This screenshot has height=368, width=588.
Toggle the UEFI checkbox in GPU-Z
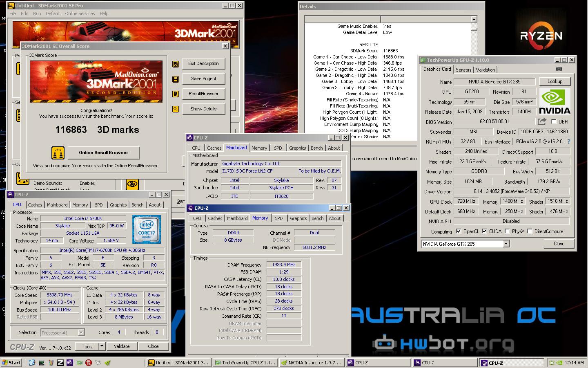(554, 122)
